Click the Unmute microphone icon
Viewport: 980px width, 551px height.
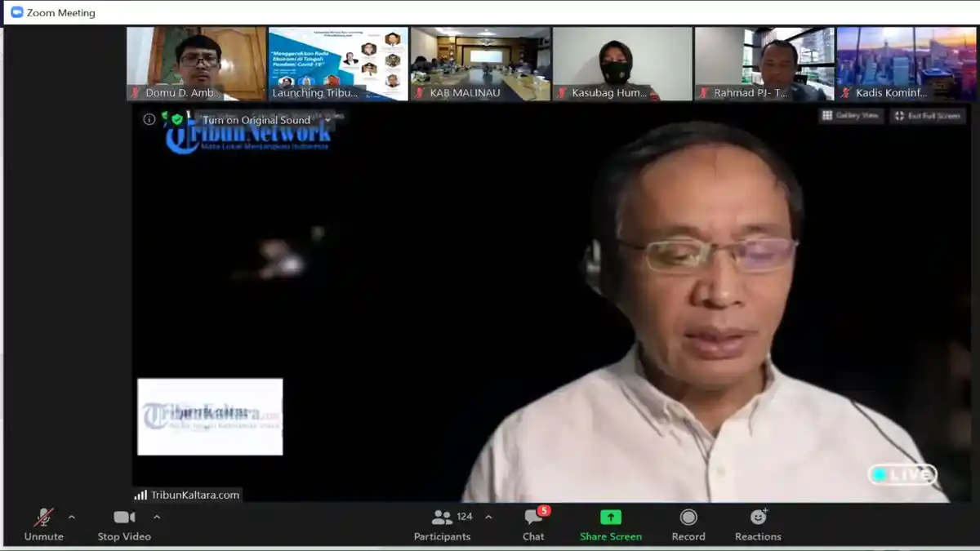[x=43, y=518]
